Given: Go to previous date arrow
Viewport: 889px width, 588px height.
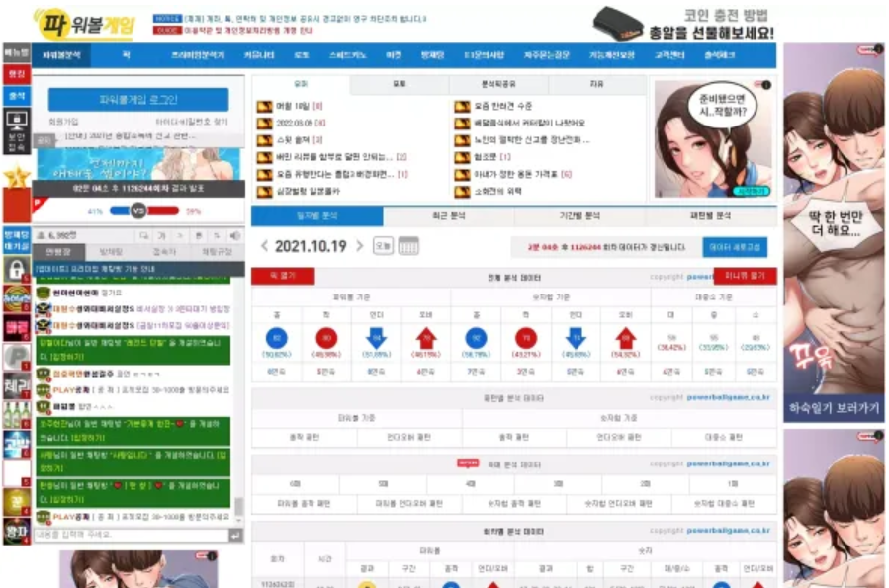Looking at the screenshot, I should coord(264,246).
